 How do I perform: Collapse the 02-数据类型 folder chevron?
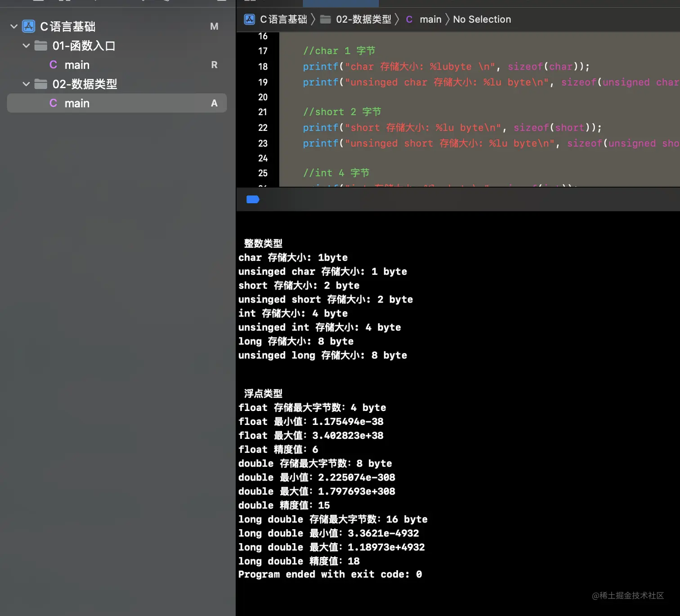26,84
